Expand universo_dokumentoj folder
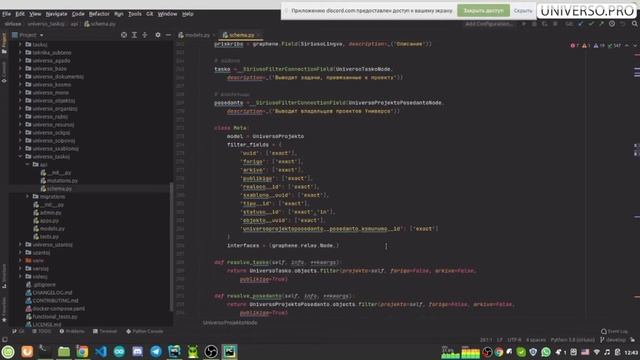The image size is (640, 360). point(20,76)
